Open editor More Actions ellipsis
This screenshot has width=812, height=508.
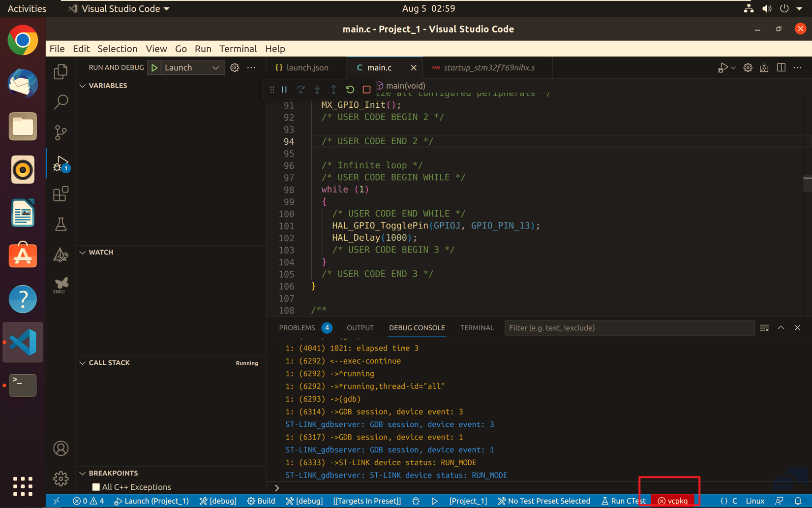[x=797, y=68]
